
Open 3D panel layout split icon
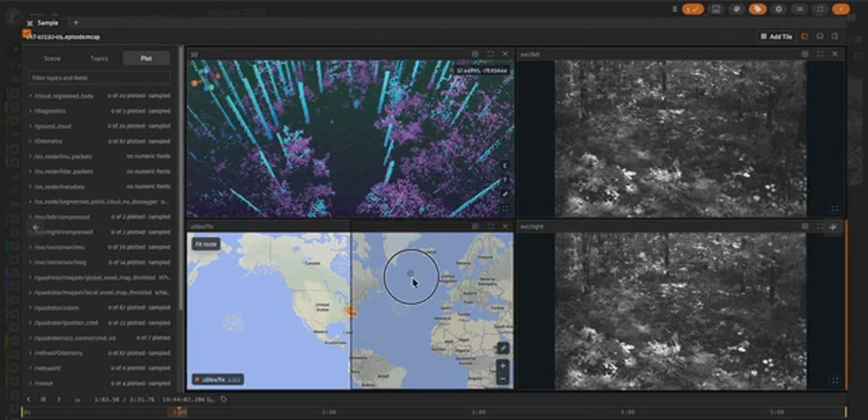[x=475, y=54]
